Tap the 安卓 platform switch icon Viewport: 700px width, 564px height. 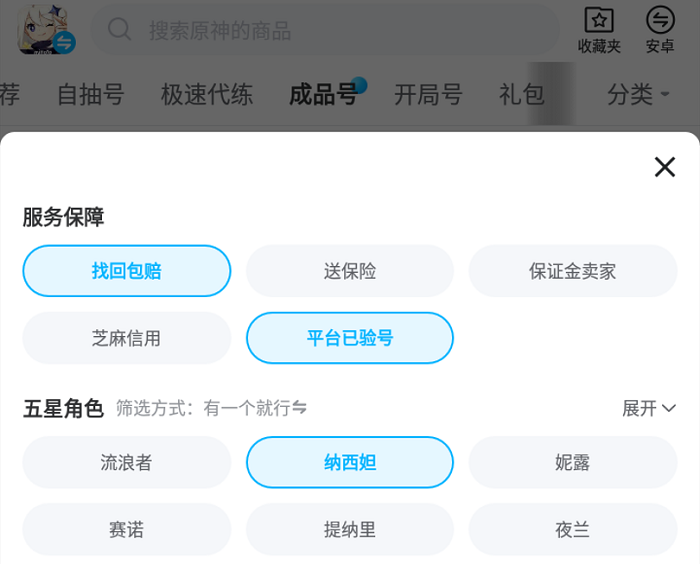point(660,20)
